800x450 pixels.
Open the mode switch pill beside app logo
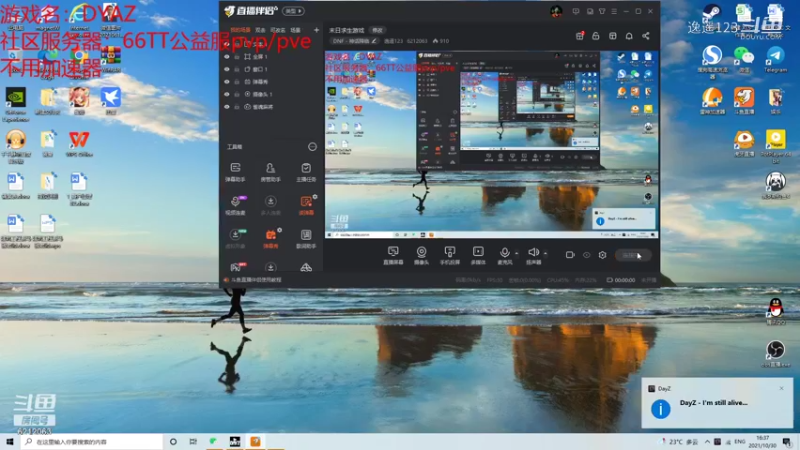(293, 11)
